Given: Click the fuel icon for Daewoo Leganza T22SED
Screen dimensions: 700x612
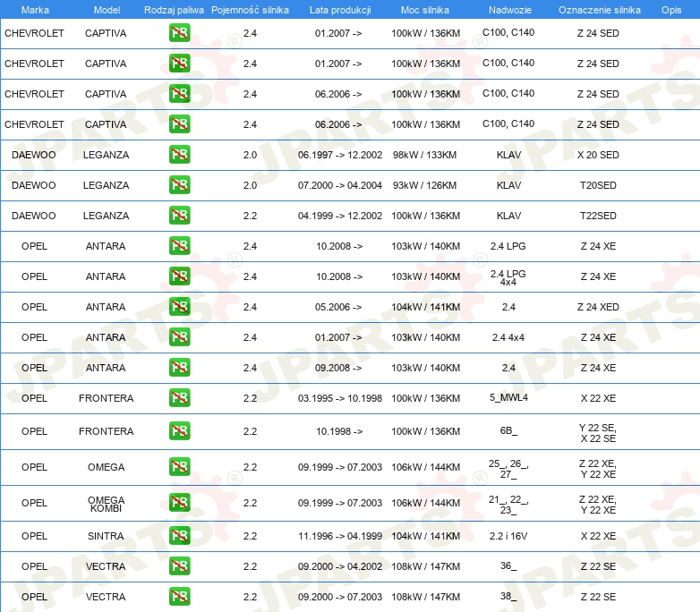Looking at the screenshot, I should (179, 216).
